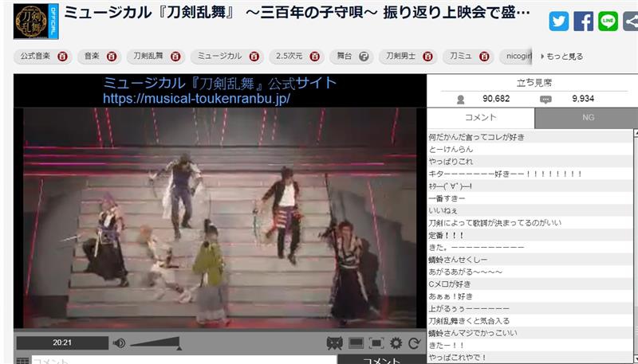Click the comment bubble count icon
Viewport: 638px width, 364px height.
545,100
